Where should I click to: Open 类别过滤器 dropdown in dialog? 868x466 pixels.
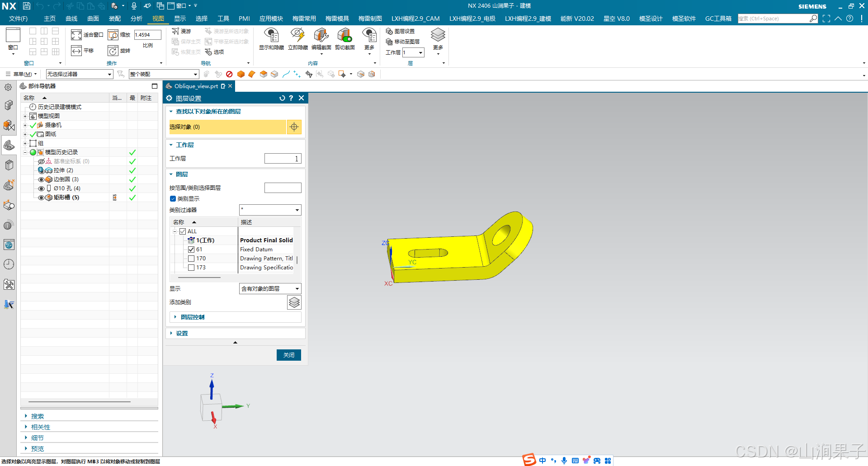pos(270,210)
